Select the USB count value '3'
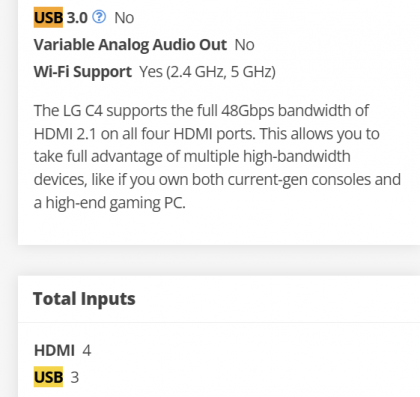The height and width of the screenshot is (397, 420). tap(75, 377)
